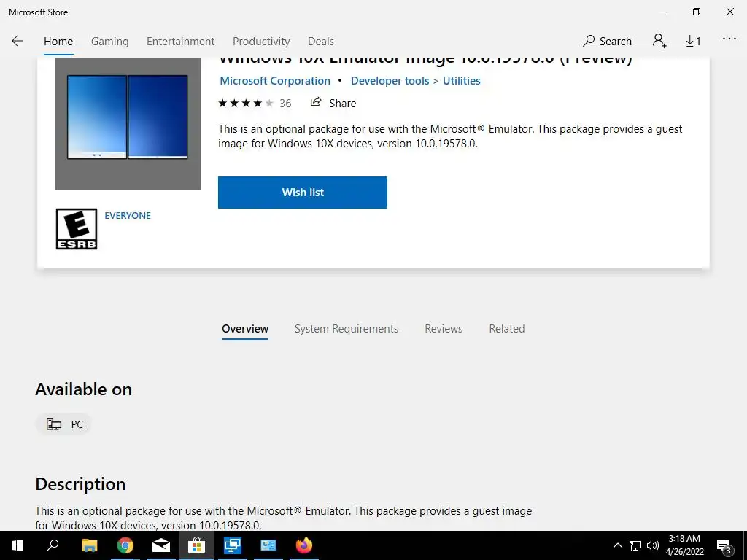Open the Deals tab
This screenshot has height=560, width=747.
click(321, 42)
